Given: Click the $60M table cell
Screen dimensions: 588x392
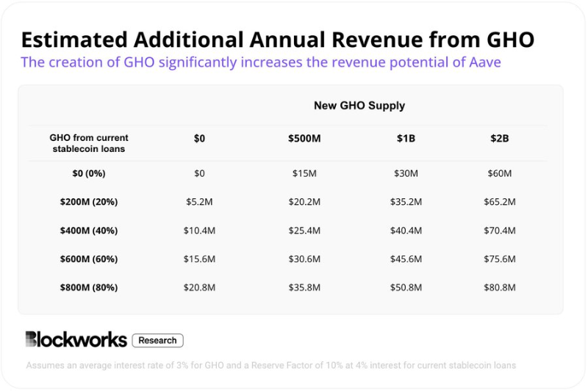Looking at the screenshot, I should [499, 173].
